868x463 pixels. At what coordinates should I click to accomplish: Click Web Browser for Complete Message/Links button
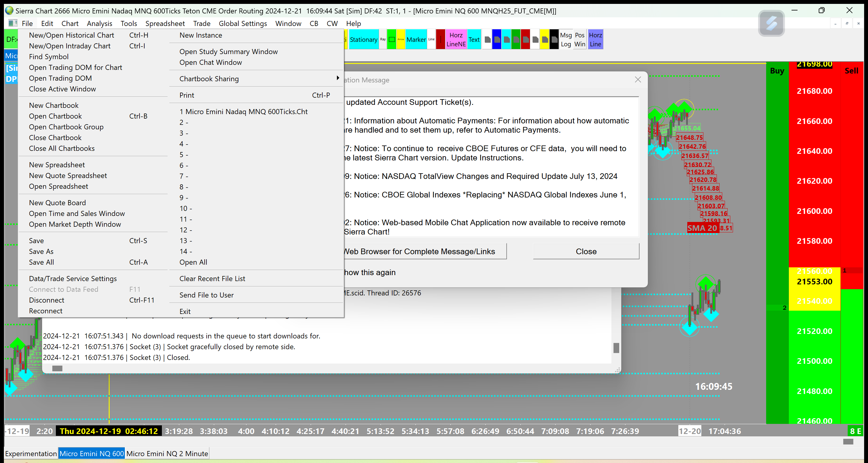[424, 252]
